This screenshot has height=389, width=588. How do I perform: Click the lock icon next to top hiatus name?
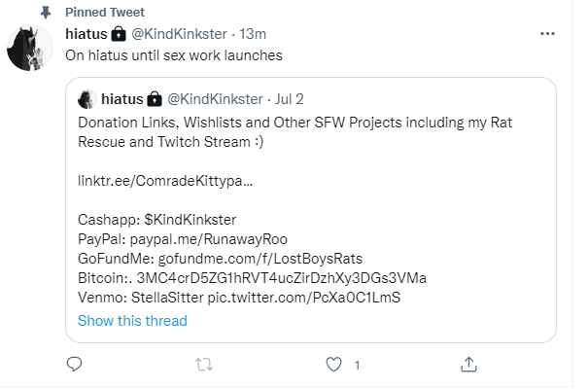click(119, 34)
